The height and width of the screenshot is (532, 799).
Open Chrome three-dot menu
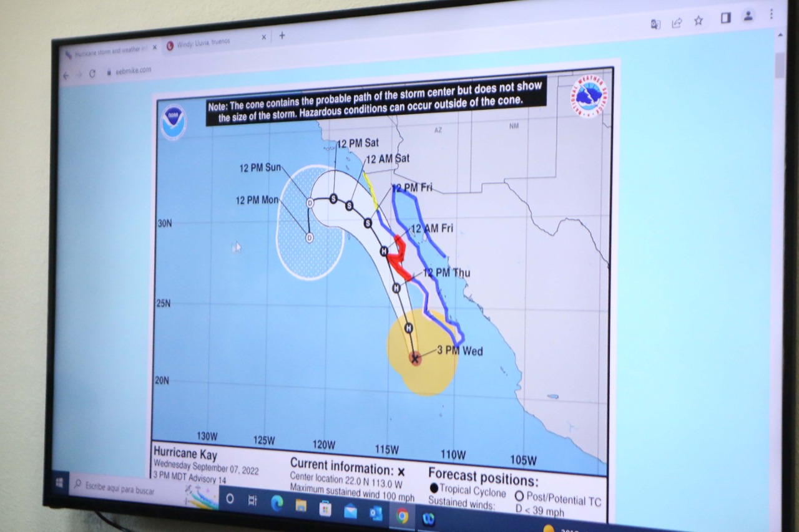coord(772,14)
